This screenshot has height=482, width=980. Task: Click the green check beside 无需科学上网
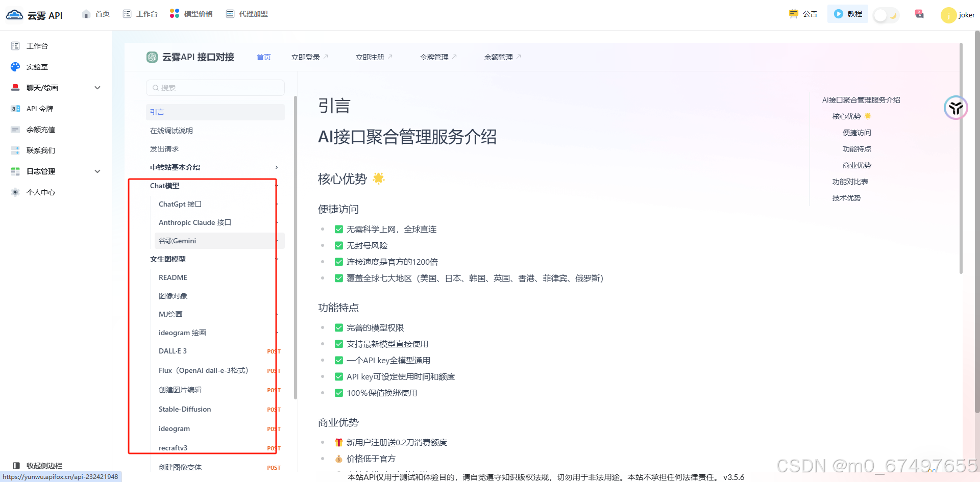pyautogui.click(x=338, y=230)
